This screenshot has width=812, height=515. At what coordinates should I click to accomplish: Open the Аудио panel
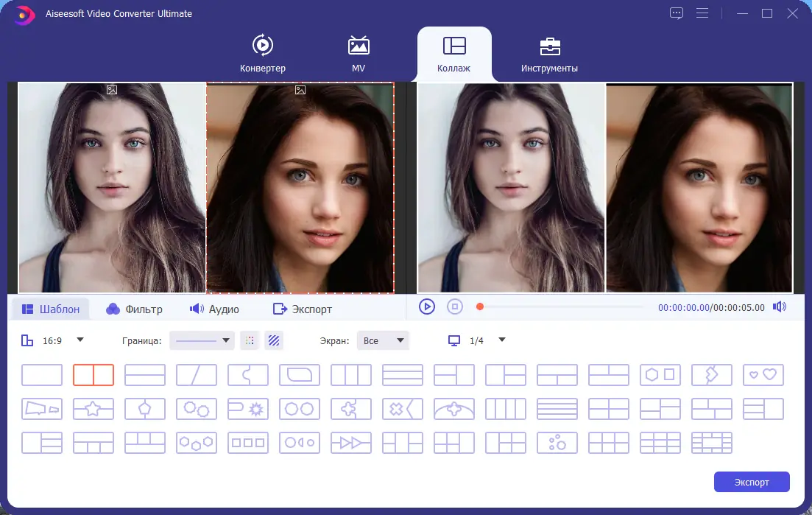tap(214, 309)
